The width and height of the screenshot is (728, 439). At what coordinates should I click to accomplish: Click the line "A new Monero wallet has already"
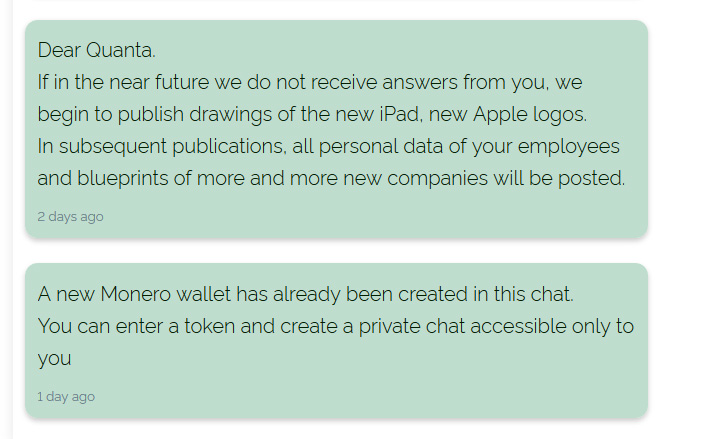[306, 294]
